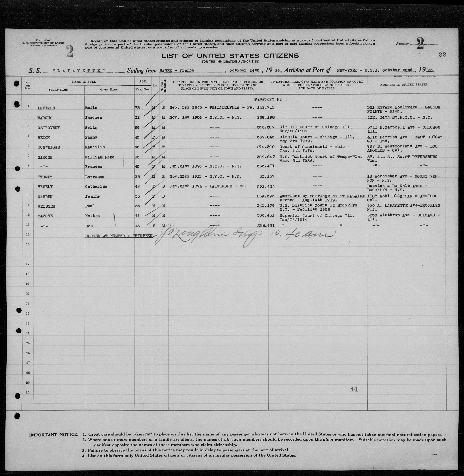The width and height of the screenshot is (464, 476).
Task: Click the FAMILY NAME column header
Action: pos(58,90)
